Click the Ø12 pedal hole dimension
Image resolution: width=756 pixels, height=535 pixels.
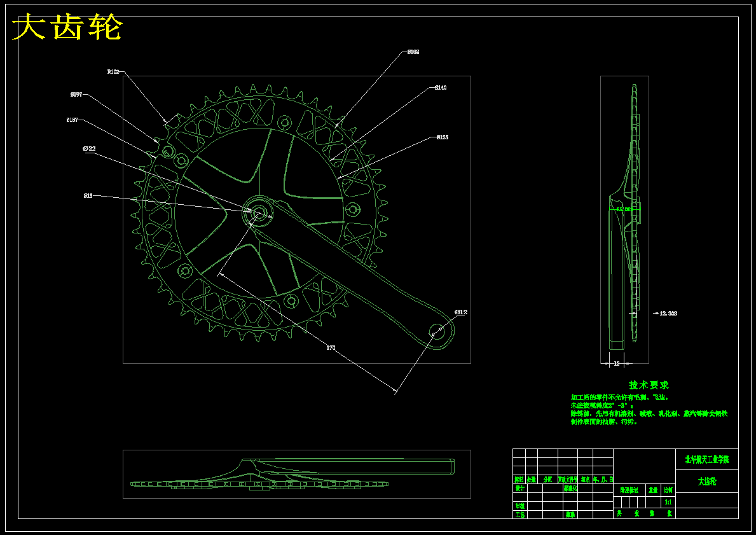coord(461,312)
